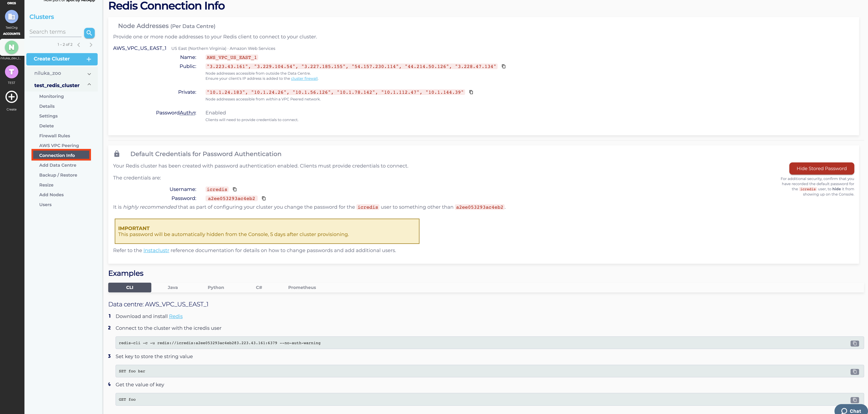Switch to the Java examples tab
The width and height of the screenshot is (868, 414).
pyautogui.click(x=173, y=287)
